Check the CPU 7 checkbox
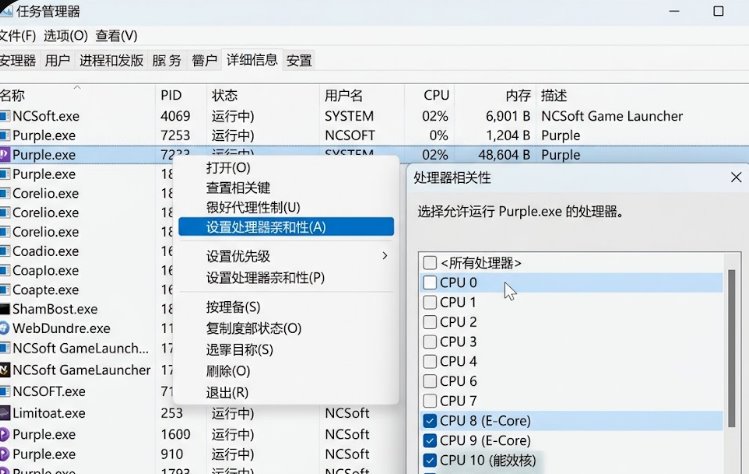This screenshot has width=749, height=474. 430,400
